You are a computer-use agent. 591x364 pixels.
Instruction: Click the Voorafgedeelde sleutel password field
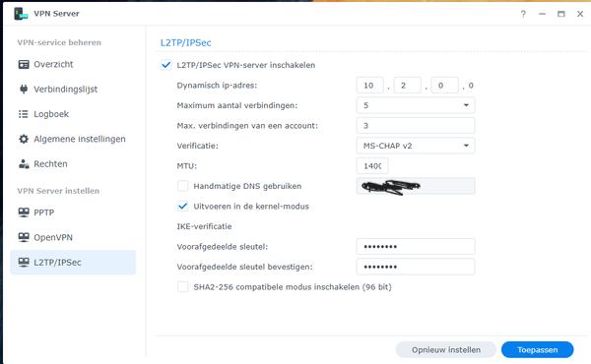[416, 247]
